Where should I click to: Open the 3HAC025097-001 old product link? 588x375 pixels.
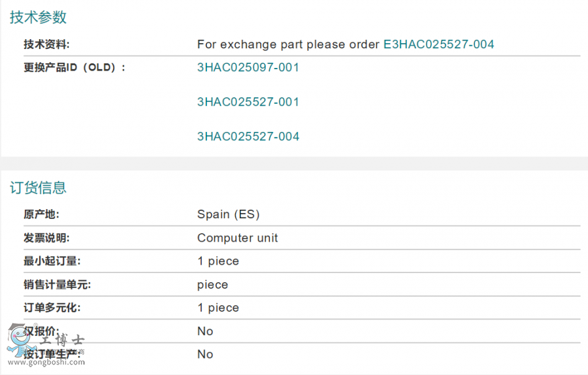pos(248,67)
